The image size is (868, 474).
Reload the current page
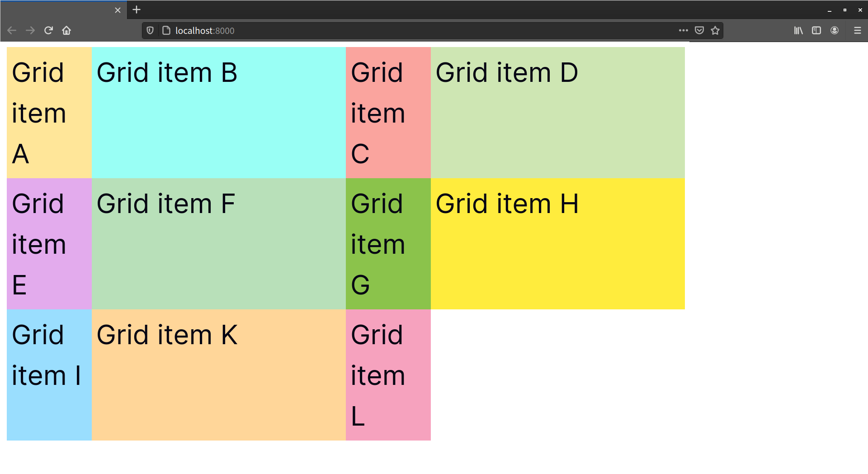pyautogui.click(x=48, y=30)
